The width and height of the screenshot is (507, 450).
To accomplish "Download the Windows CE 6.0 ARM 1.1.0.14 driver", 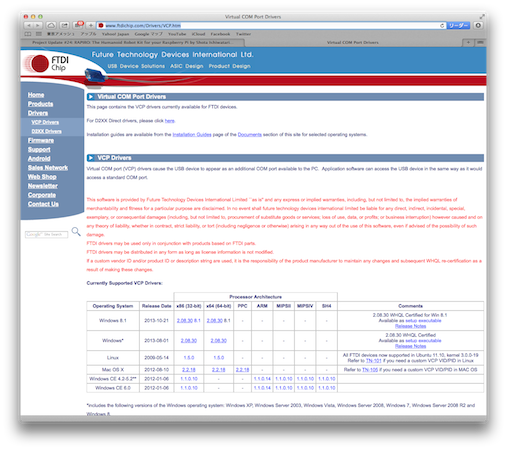I will point(262,388).
